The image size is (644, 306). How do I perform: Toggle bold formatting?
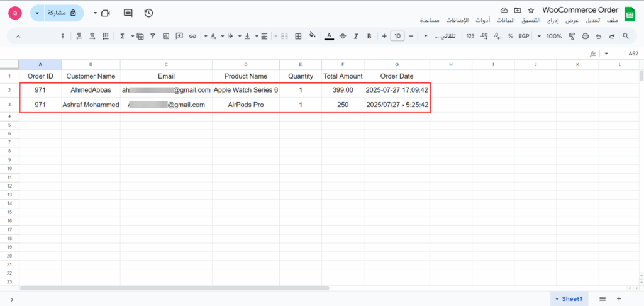pos(369,36)
